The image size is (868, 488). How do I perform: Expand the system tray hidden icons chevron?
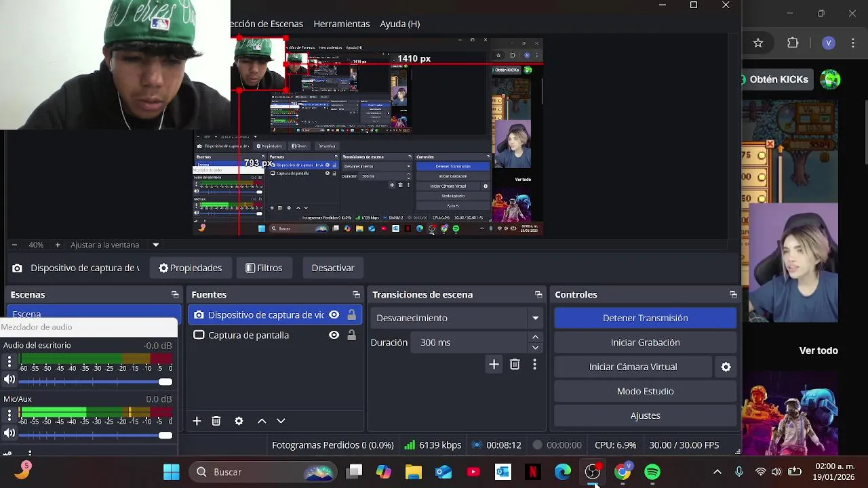tap(717, 472)
